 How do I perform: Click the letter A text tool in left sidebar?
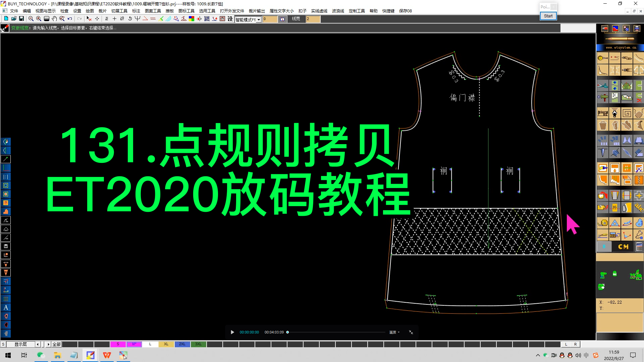point(6,307)
